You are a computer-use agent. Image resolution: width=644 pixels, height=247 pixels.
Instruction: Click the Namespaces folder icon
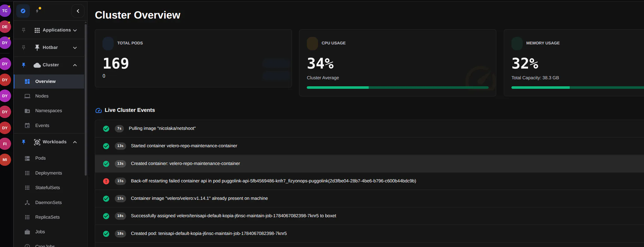27,111
